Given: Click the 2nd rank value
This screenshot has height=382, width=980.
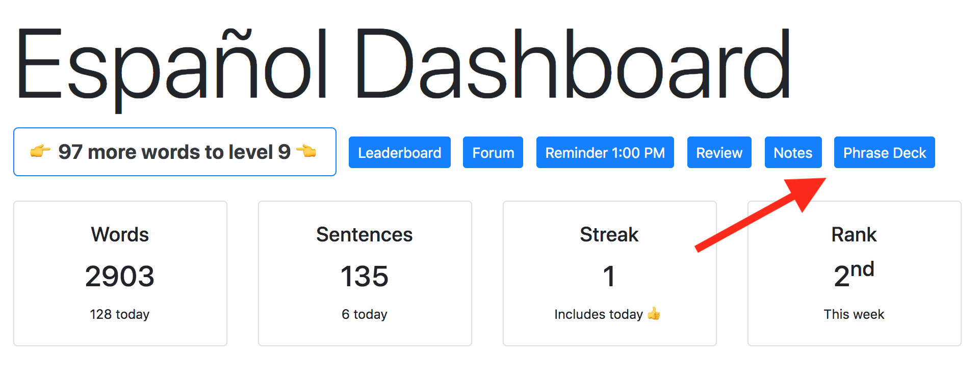Looking at the screenshot, I should (854, 274).
